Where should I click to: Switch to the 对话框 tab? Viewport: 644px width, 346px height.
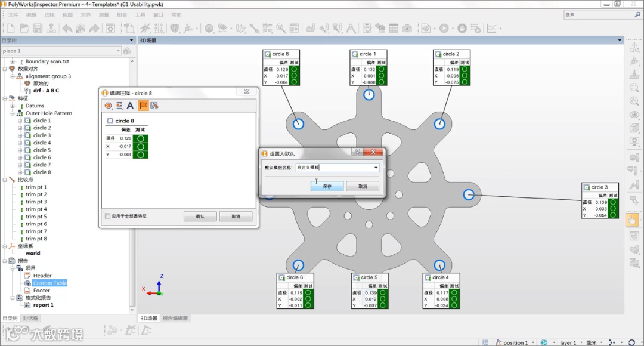(30, 318)
